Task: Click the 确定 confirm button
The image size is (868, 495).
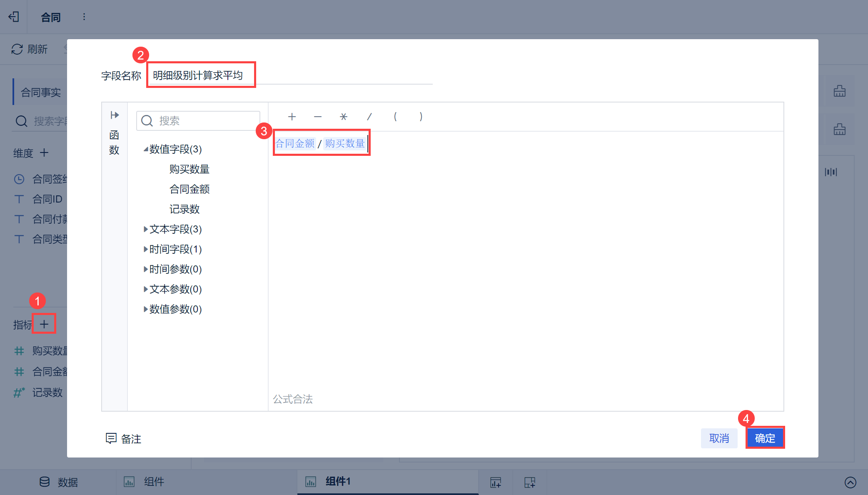Action: tap(765, 438)
